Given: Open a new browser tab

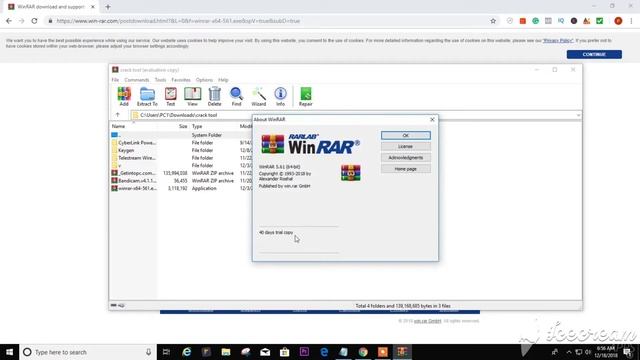Looking at the screenshot, I should point(108,7).
